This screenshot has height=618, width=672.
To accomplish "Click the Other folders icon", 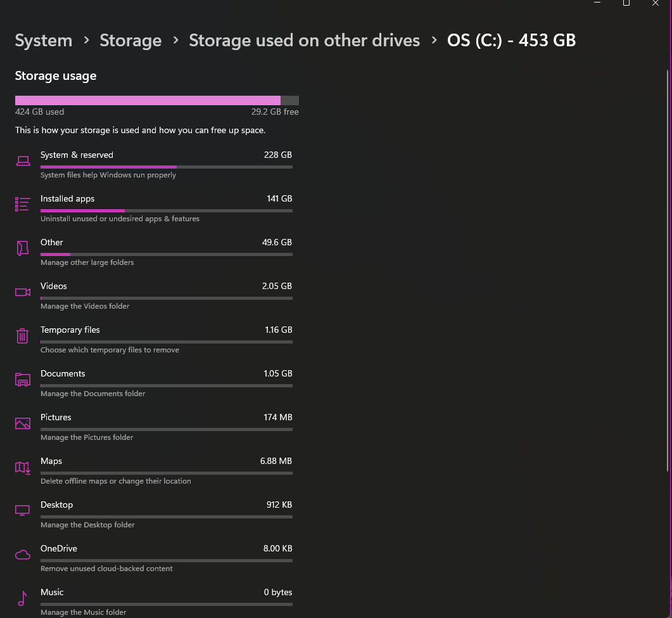I will click(x=23, y=248).
